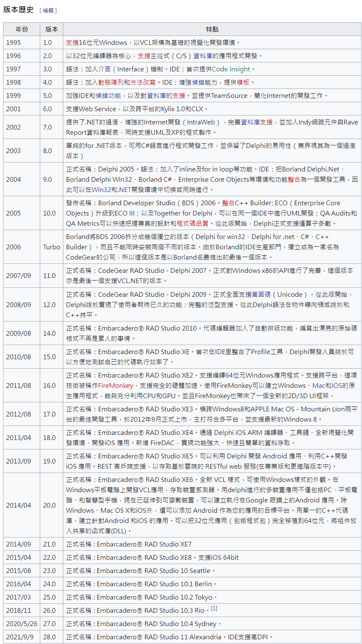Open the 資料庫支援 link in the 2002 row

pyautogui.click(x=257, y=122)
